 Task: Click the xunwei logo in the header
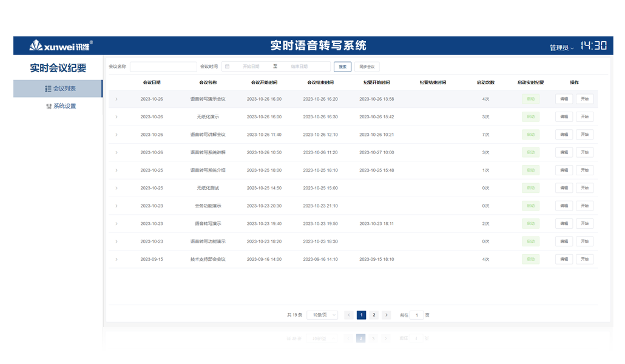click(61, 45)
